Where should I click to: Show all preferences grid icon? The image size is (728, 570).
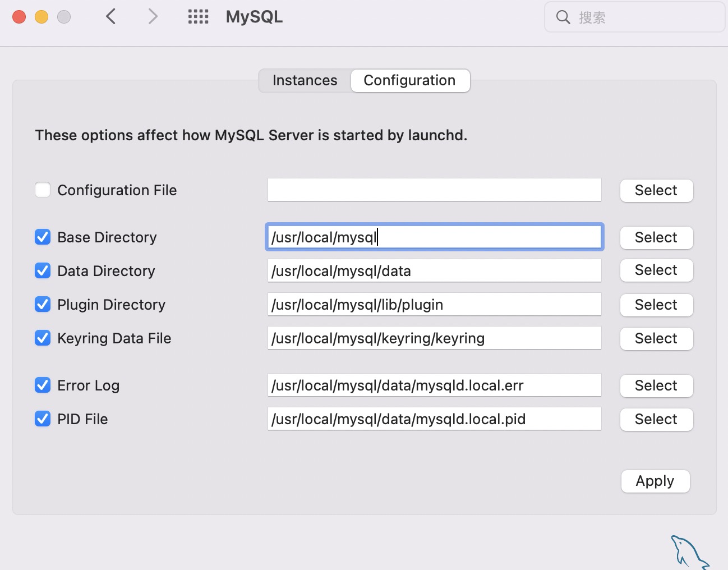(198, 17)
